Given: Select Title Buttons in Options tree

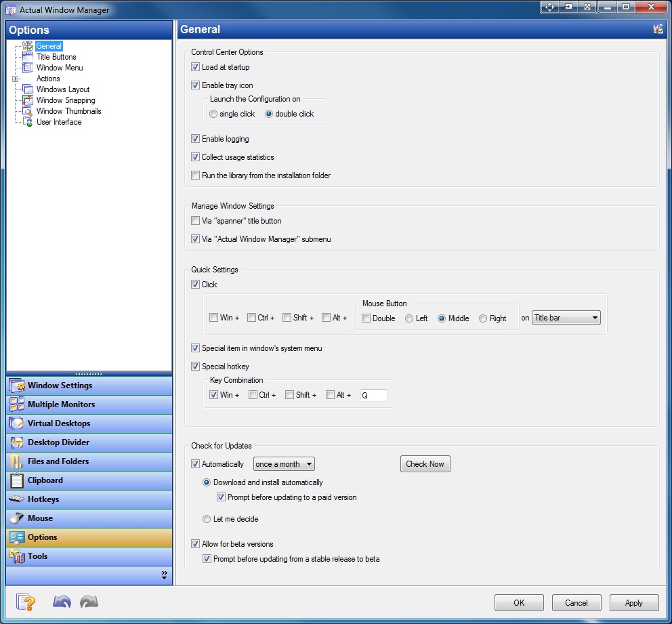Looking at the screenshot, I should point(56,56).
